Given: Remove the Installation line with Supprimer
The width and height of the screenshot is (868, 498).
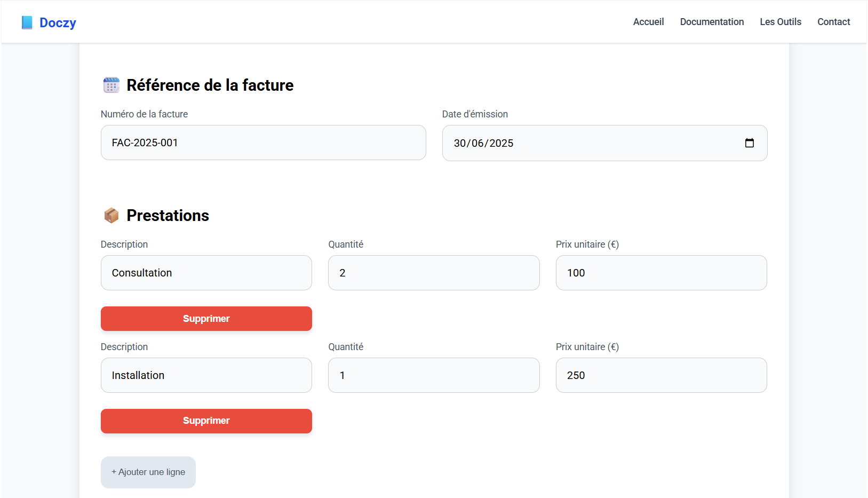Looking at the screenshot, I should (206, 421).
